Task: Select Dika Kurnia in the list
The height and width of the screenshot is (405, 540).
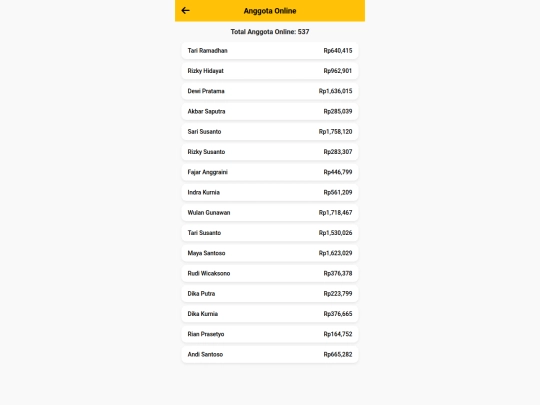Action: tap(270, 314)
